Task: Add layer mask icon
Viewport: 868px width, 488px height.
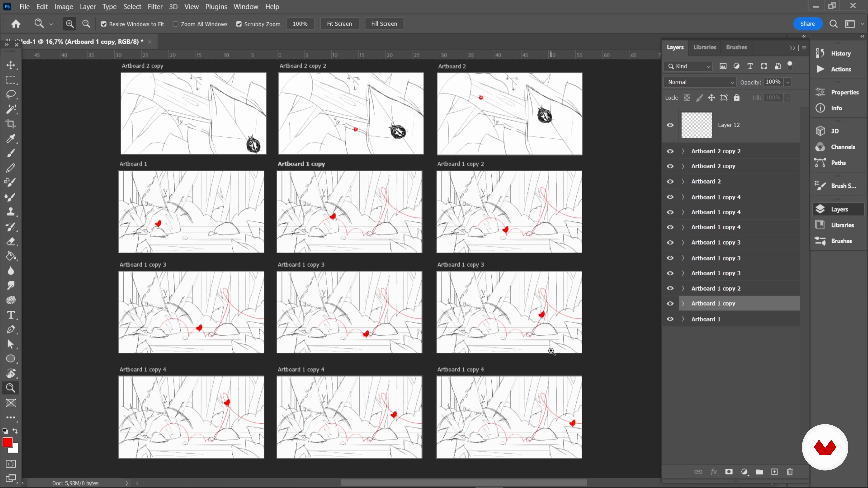Action: pyautogui.click(x=729, y=472)
